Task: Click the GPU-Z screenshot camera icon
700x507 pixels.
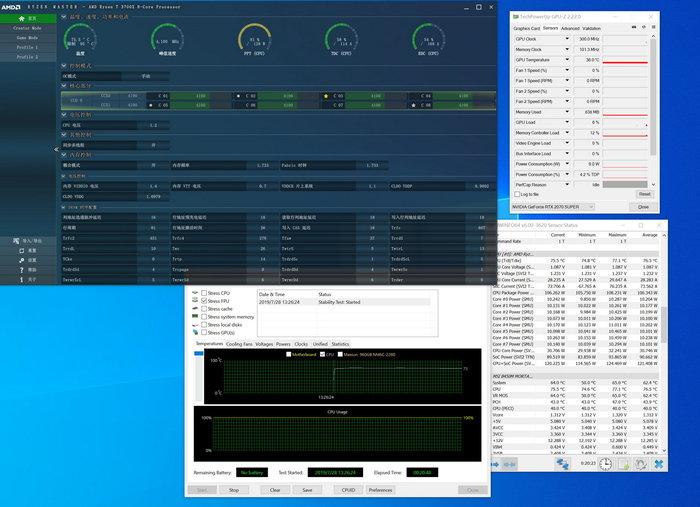Action: pos(633,28)
